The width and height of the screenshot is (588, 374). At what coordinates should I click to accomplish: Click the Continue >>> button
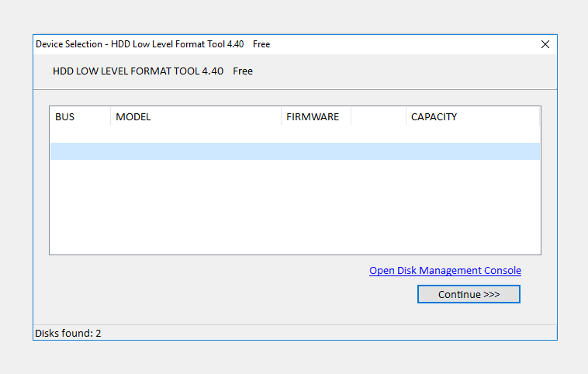(469, 294)
